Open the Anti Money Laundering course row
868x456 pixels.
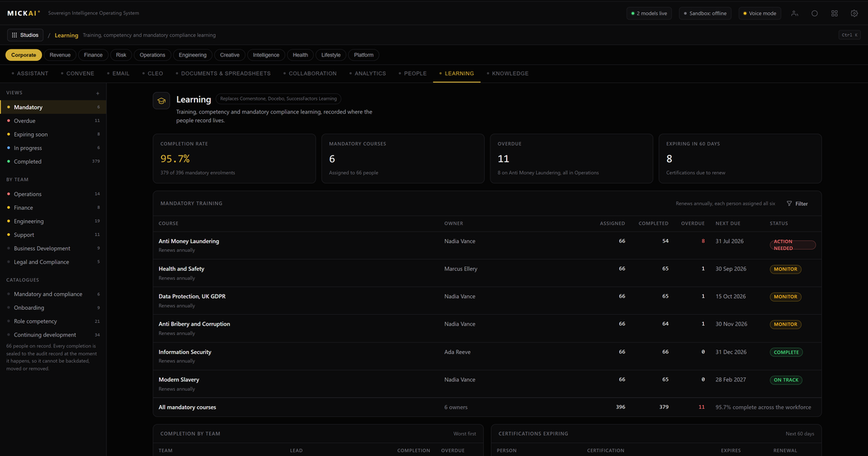(487, 245)
